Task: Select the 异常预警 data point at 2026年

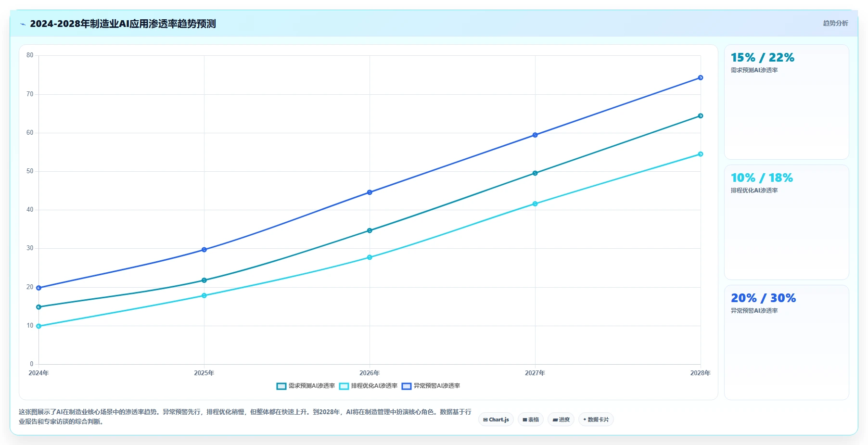Action: [x=370, y=192]
